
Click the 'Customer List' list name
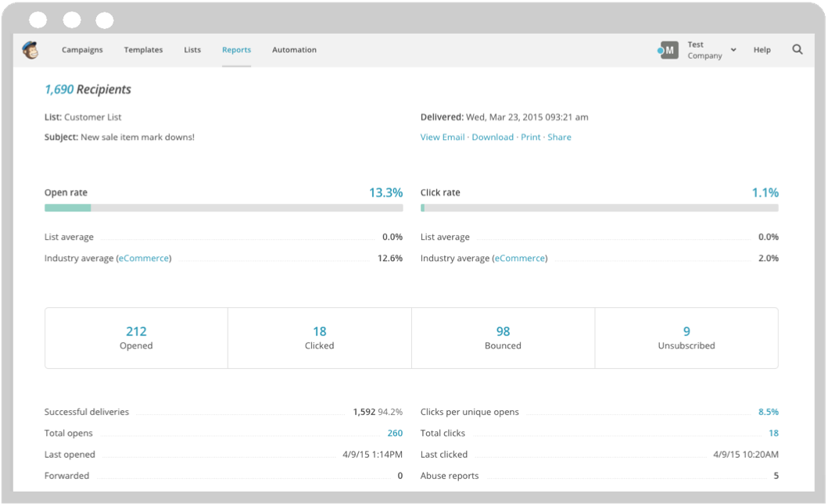[x=93, y=117]
